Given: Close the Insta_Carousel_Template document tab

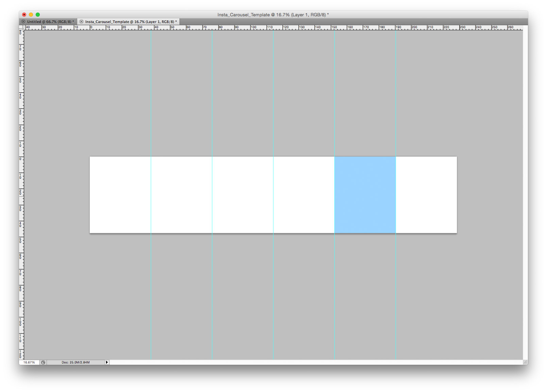Looking at the screenshot, I should click(81, 22).
